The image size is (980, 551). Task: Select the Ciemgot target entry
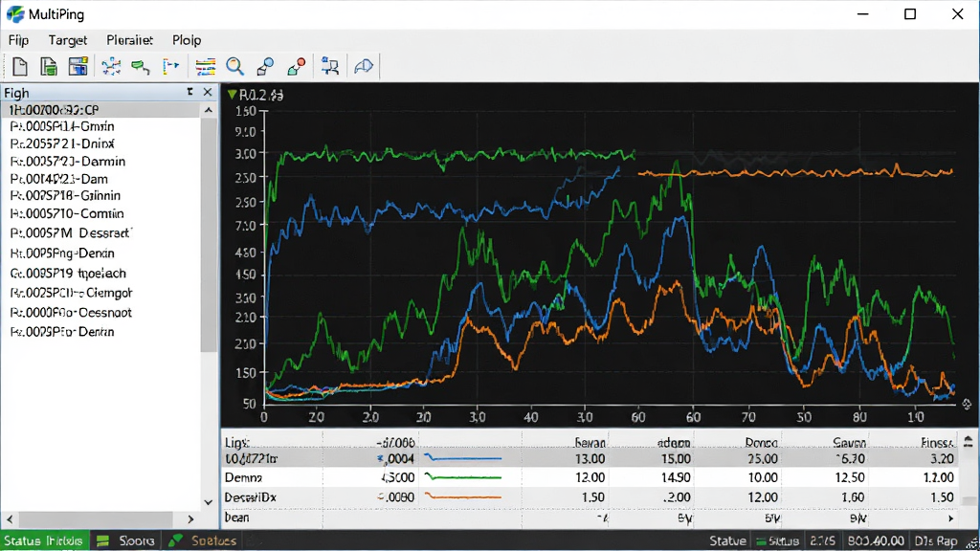pos(71,293)
